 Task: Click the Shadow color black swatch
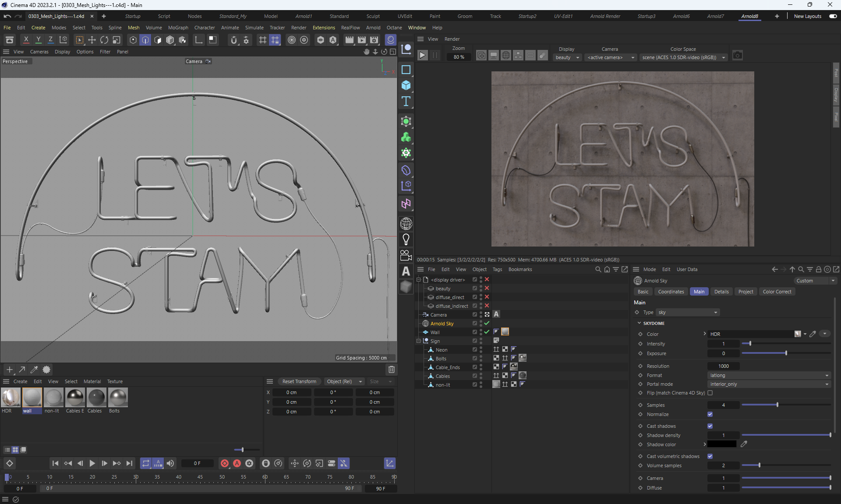point(722,444)
